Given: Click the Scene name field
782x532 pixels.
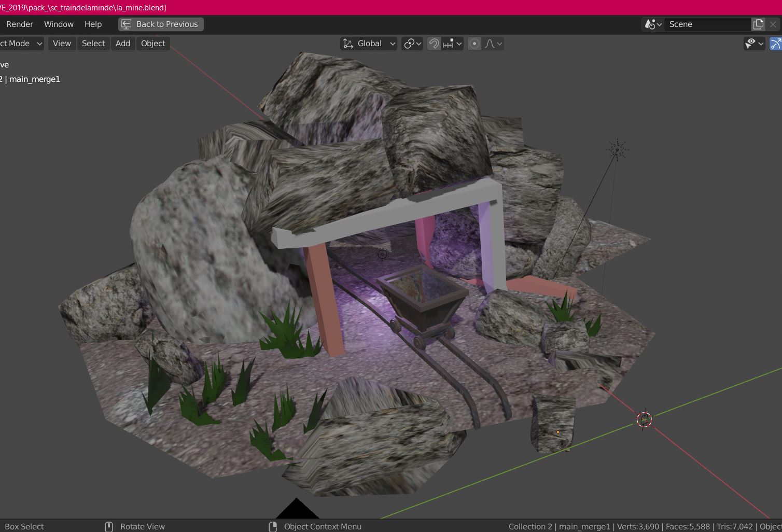Looking at the screenshot, I should click(707, 24).
